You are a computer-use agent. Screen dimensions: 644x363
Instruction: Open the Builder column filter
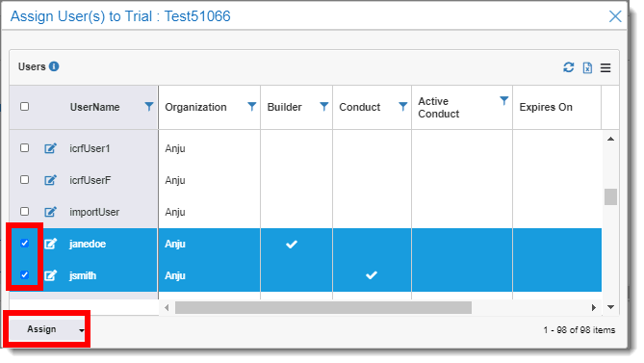tap(324, 107)
